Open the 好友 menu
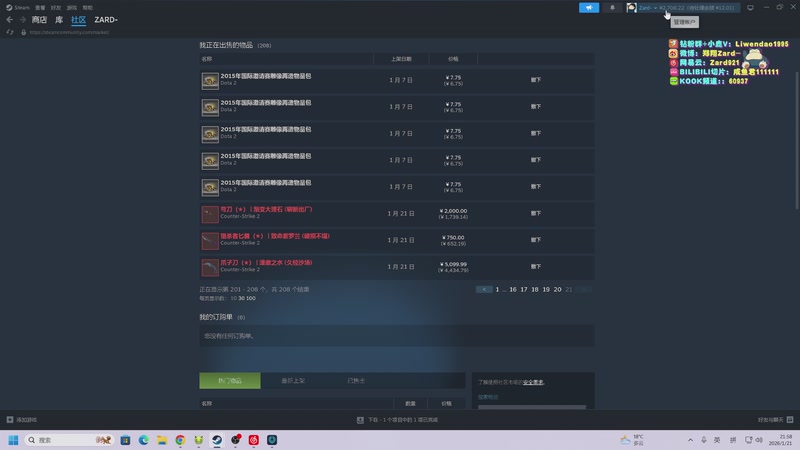 [x=56, y=8]
